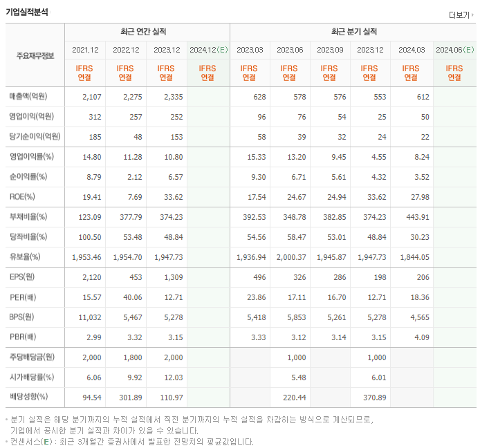Select the 2024.06(E) column header
This screenshot has width=480, height=448.
point(455,50)
